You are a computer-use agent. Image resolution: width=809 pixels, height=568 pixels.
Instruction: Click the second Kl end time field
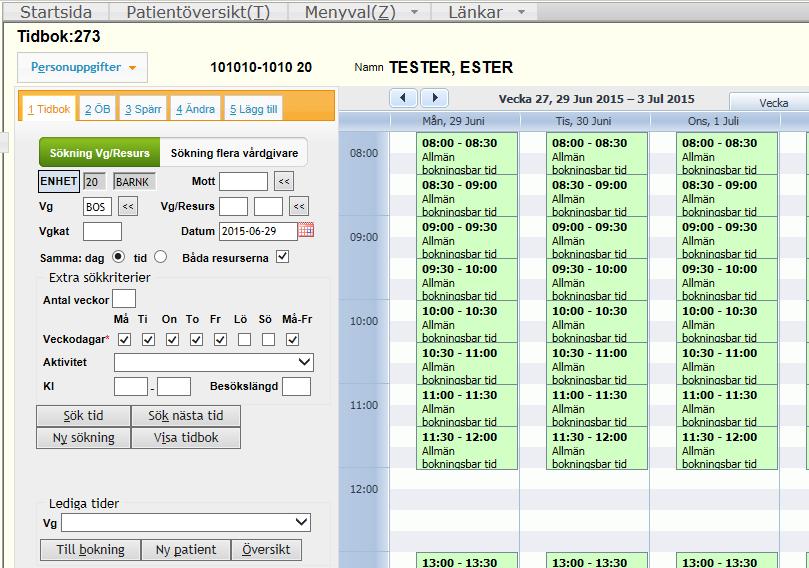click(174, 386)
